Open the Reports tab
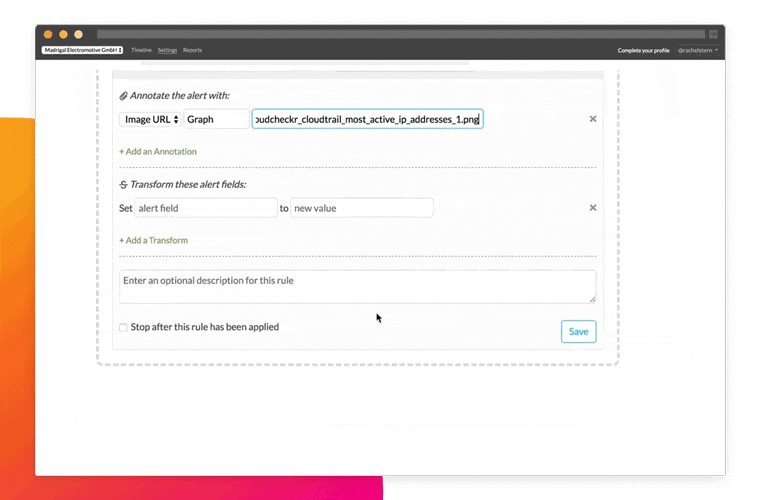Viewport: 760px width, 500px height. point(192,50)
